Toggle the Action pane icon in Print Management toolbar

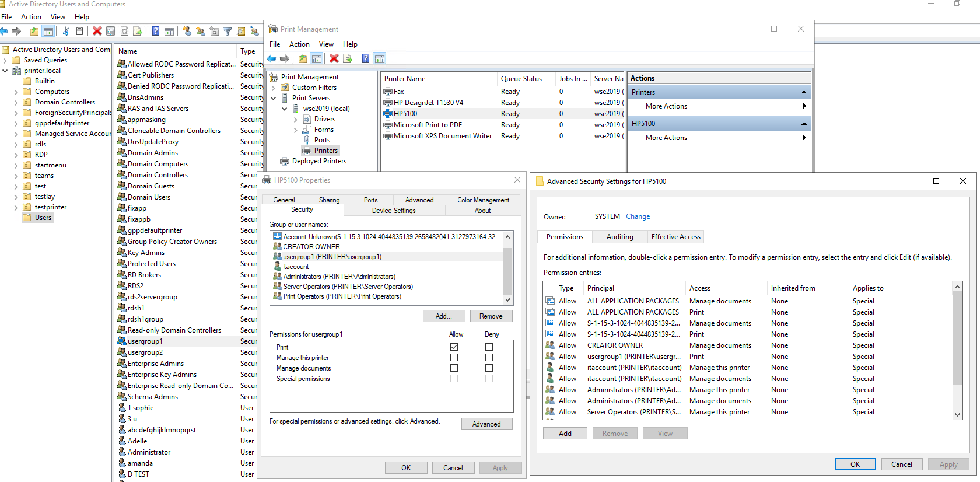click(x=380, y=58)
